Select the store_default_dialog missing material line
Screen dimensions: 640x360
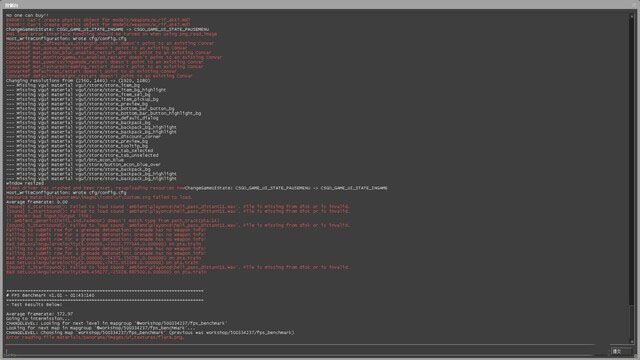(82, 118)
